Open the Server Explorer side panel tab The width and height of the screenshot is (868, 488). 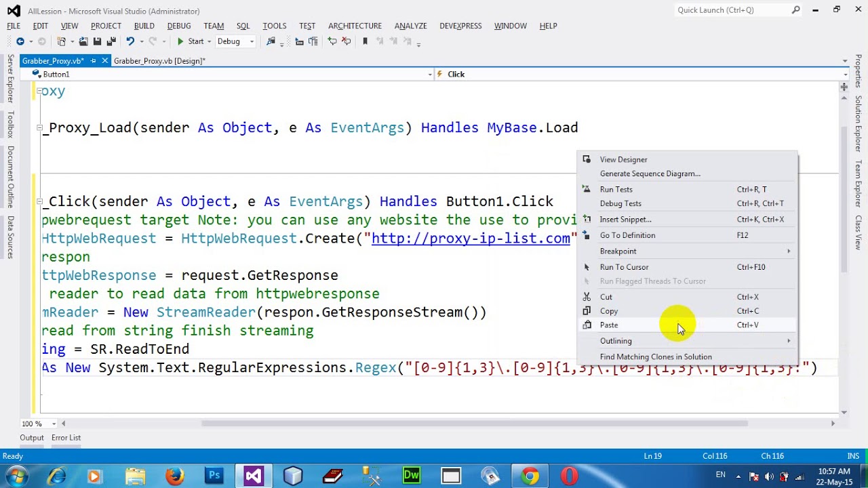[x=10, y=79]
